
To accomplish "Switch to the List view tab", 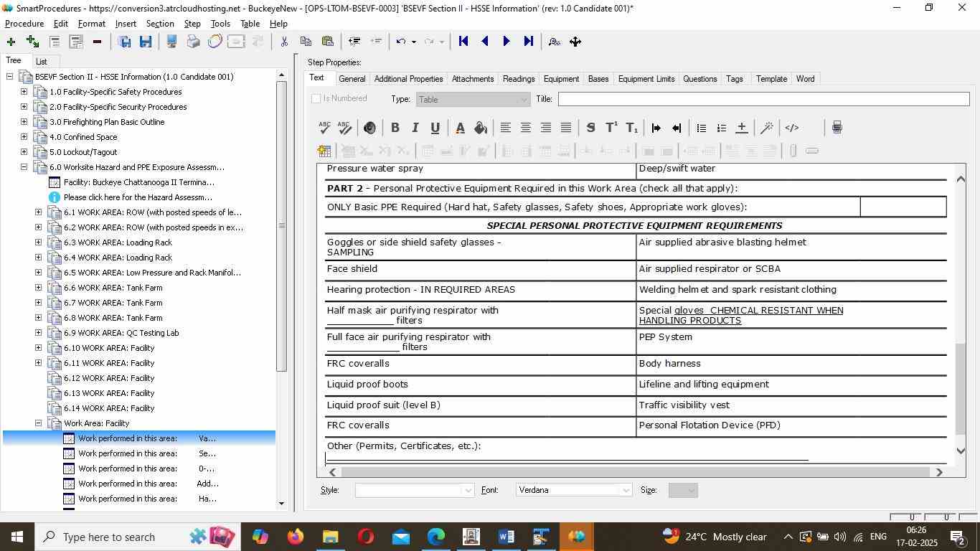I will click(x=42, y=62).
